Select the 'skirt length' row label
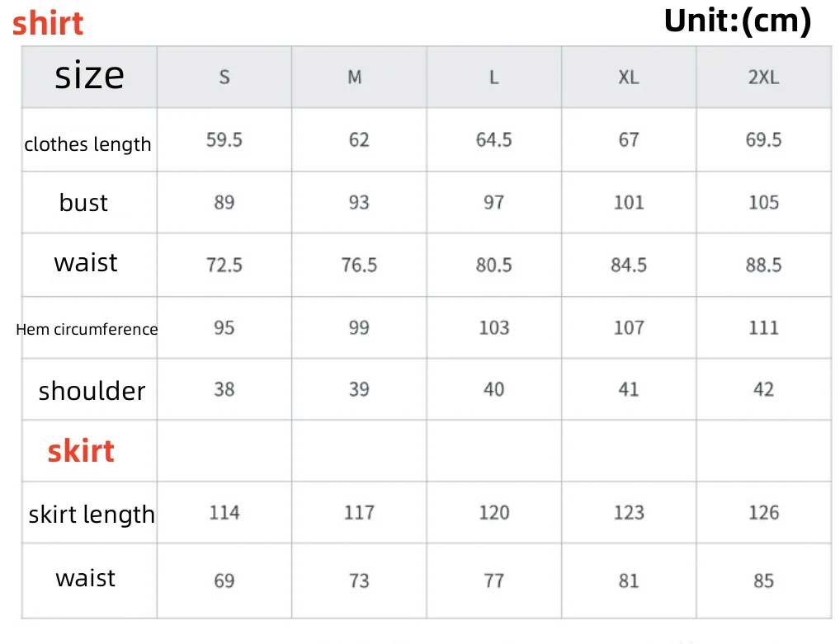 tap(92, 515)
